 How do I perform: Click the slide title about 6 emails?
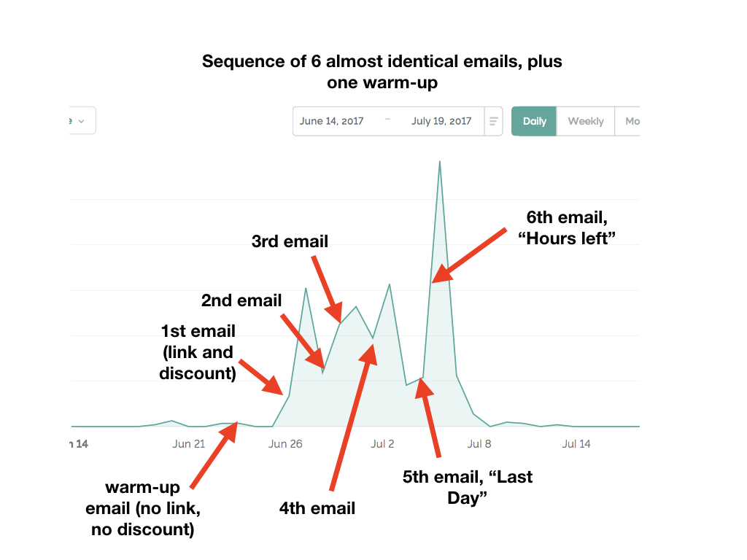point(382,71)
